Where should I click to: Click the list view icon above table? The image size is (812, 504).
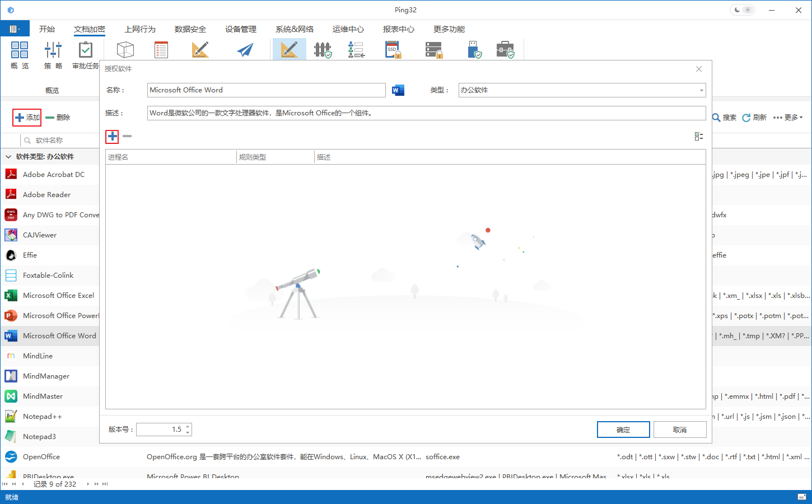[699, 136]
